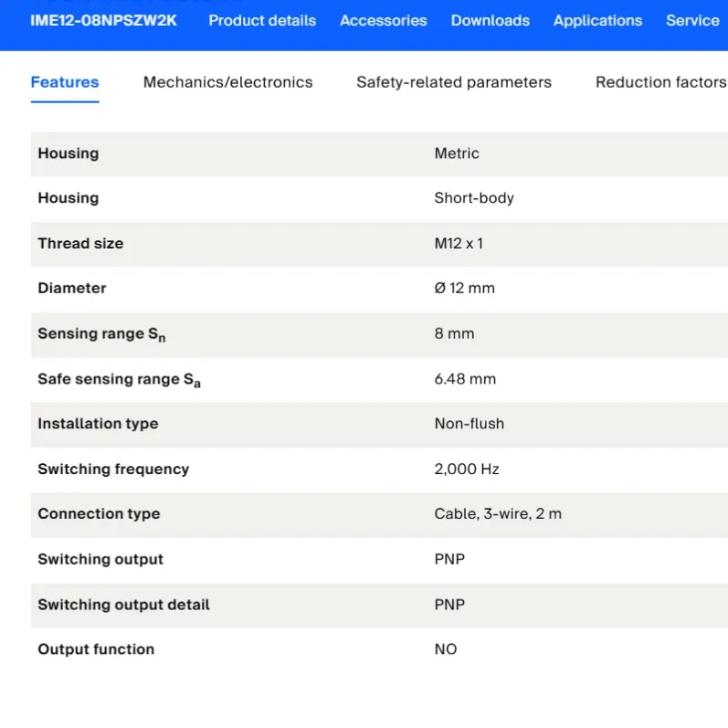Switch to Mechanics/electronics tab
This screenshot has width=728, height=728.
(x=227, y=82)
